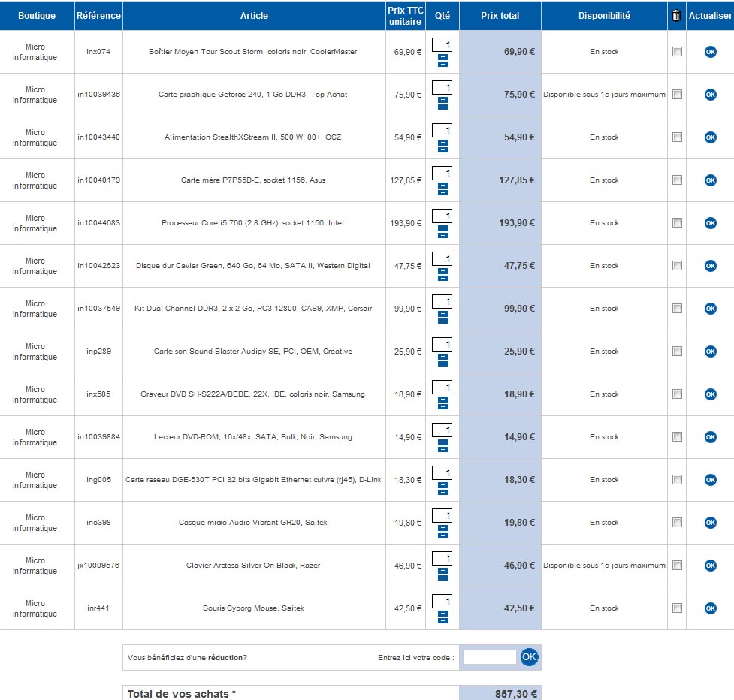This screenshot has height=700, width=734.
Task: Decrease quantity with minus for Alimentation StealthXStream
Action: coord(443,150)
